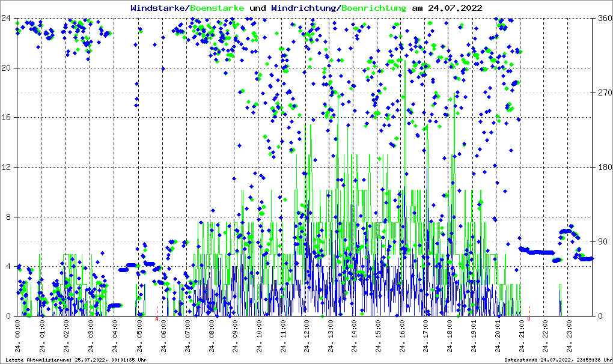Image resolution: width=613 pixels, height=364 pixels.
Task: Click the '24' left axis top value
Action: tap(5, 19)
